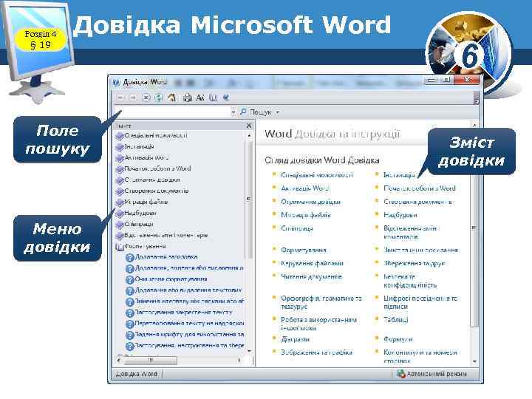Expand Міграція файлів tree item
532x399 pixels.
coord(142,202)
